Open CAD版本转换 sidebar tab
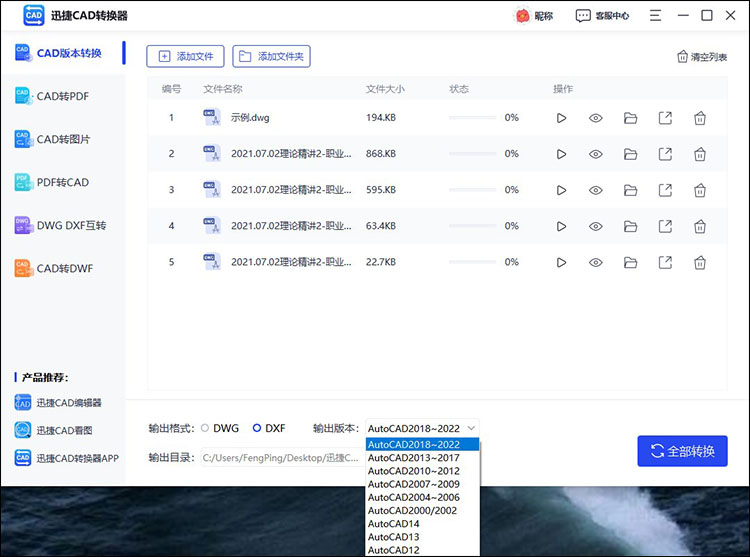This screenshot has width=750, height=557. point(64,53)
